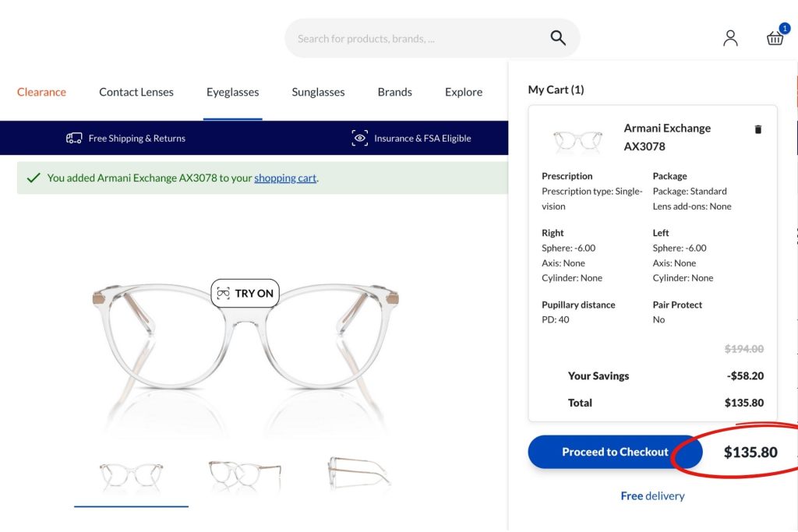The width and height of the screenshot is (798, 532).
Task: Select the Clearance tab
Action: pos(41,92)
